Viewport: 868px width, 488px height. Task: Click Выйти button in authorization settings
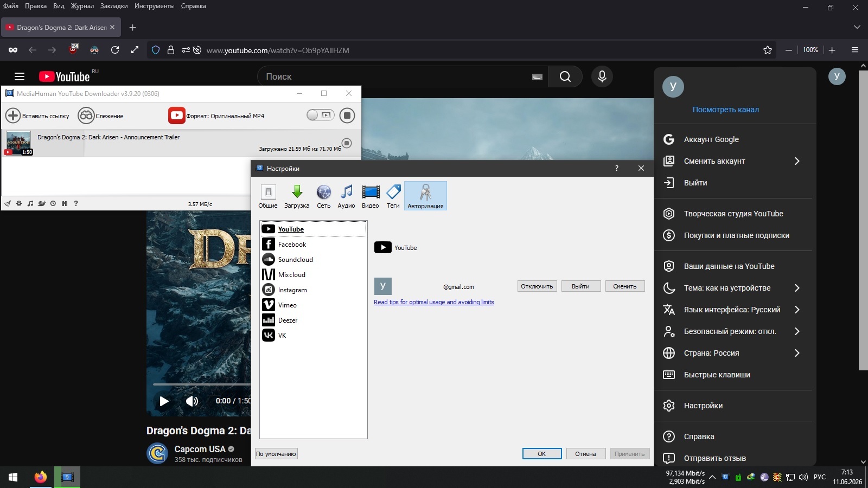[x=580, y=286]
